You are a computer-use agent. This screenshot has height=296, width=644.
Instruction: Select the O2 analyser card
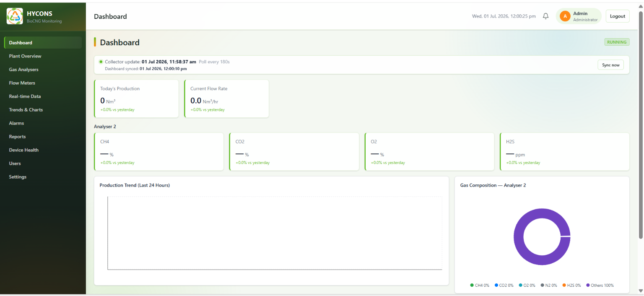tap(430, 152)
